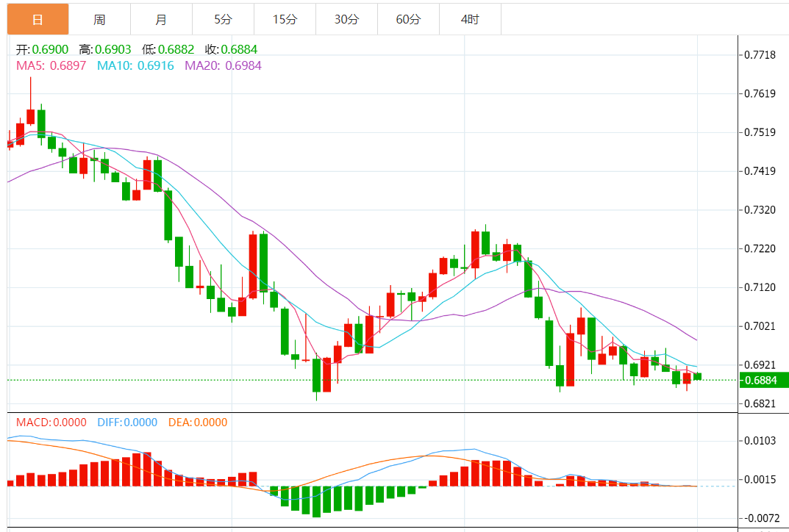This screenshot has width=789, height=532.
Task: Click the 0.0103 MACD axis label
Action: (760, 440)
